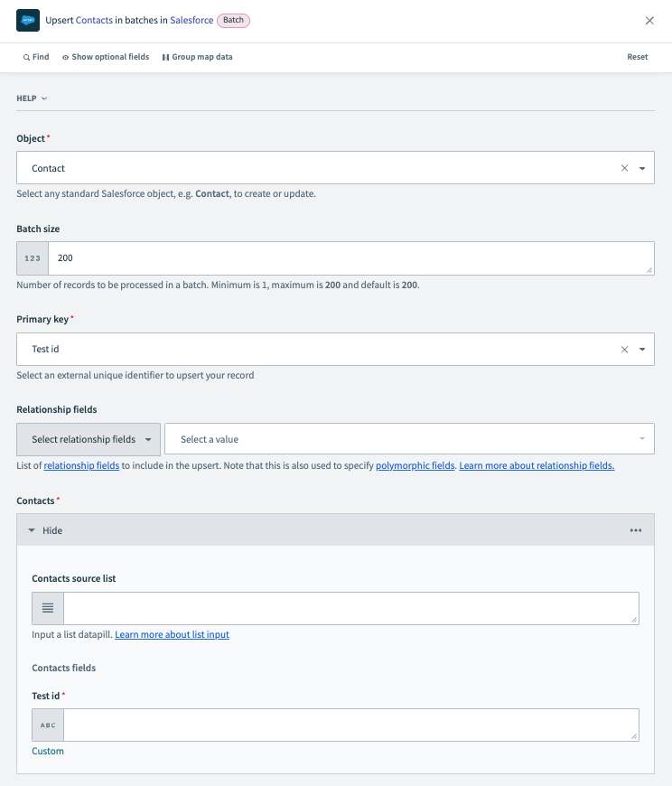Click the list icon beside Contacts source list
This screenshot has width=672, height=786.
coord(48,608)
